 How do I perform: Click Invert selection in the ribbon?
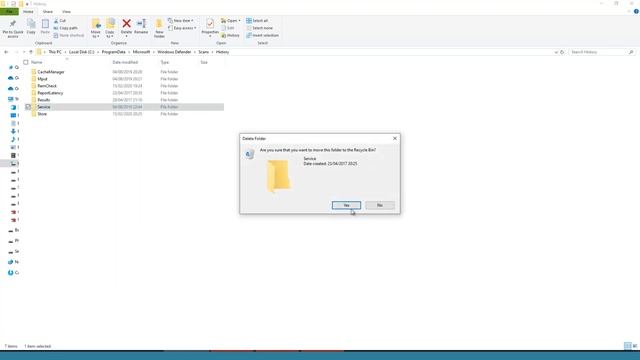point(262,36)
